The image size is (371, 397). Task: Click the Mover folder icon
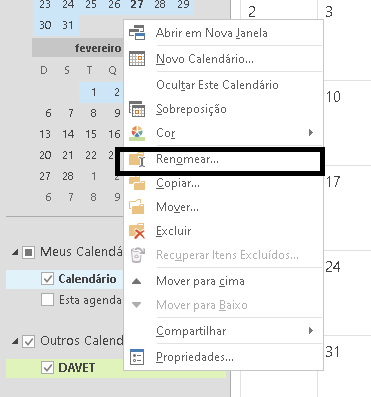tap(137, 207)
